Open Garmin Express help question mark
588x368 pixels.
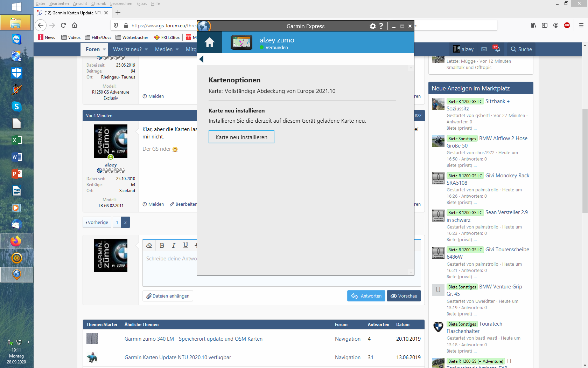[x=381, y=26]
